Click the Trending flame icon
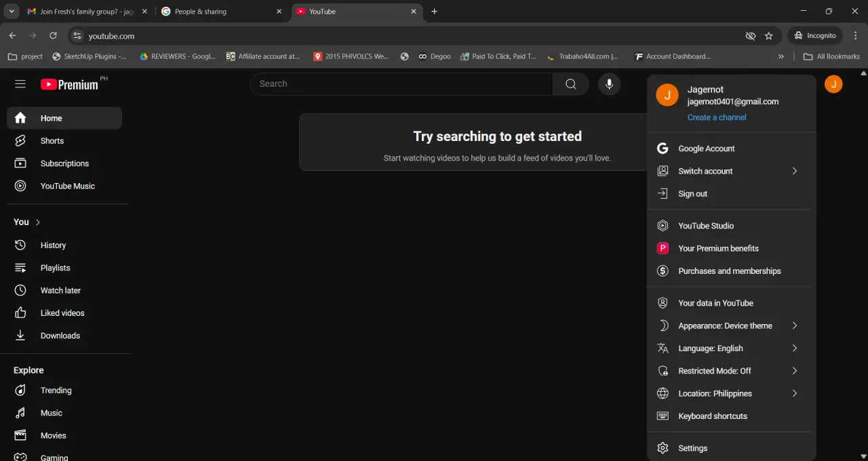The height and width of the screenshot is (461, 868). 20,390
